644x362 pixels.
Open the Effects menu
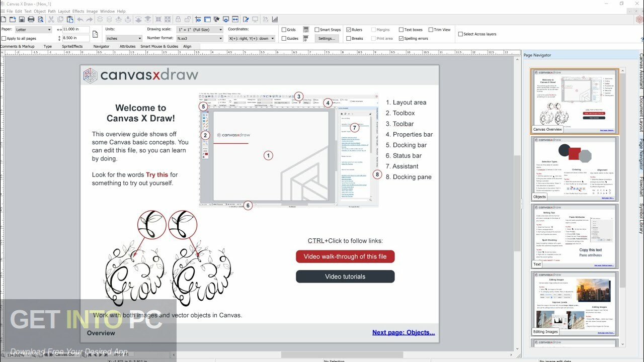78,11
